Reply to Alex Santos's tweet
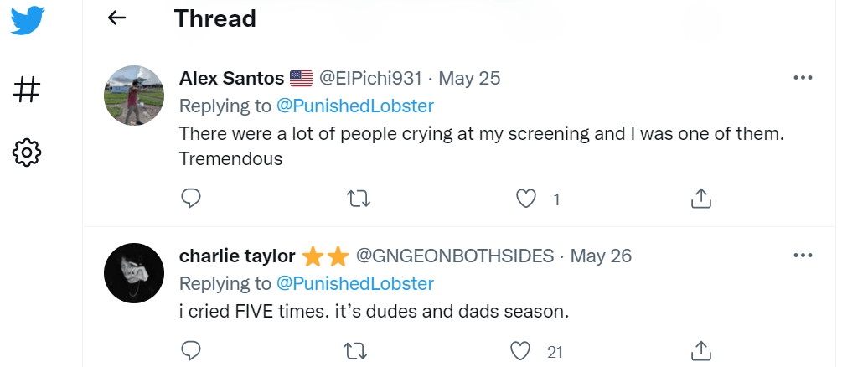The height and width of the screenshot is (367, 868). (x=191, y=199)
